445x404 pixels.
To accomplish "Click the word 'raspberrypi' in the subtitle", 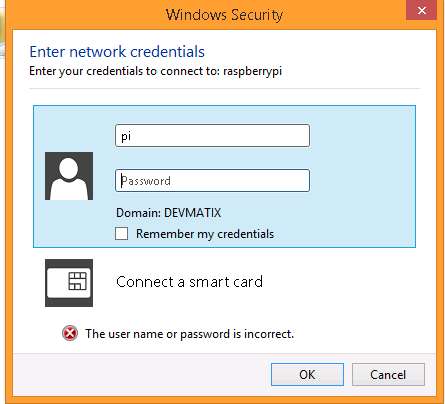I will pos(253,71).
